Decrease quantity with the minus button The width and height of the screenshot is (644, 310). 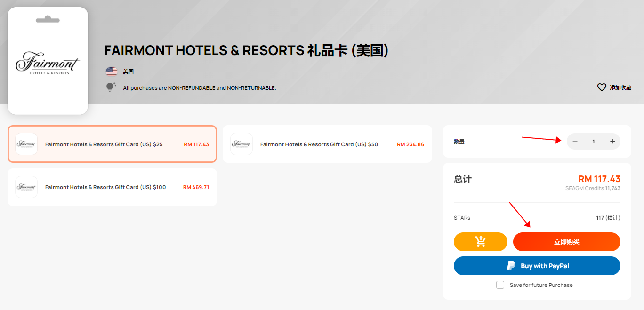(x=575, y=142)
